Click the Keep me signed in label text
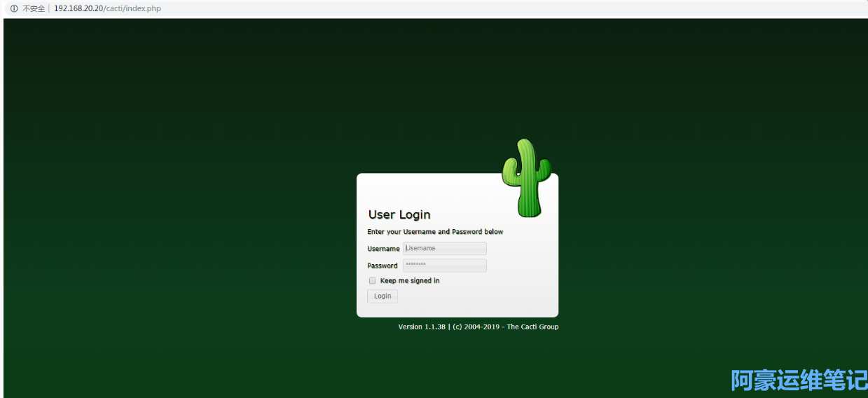 [x=410, y=281]
